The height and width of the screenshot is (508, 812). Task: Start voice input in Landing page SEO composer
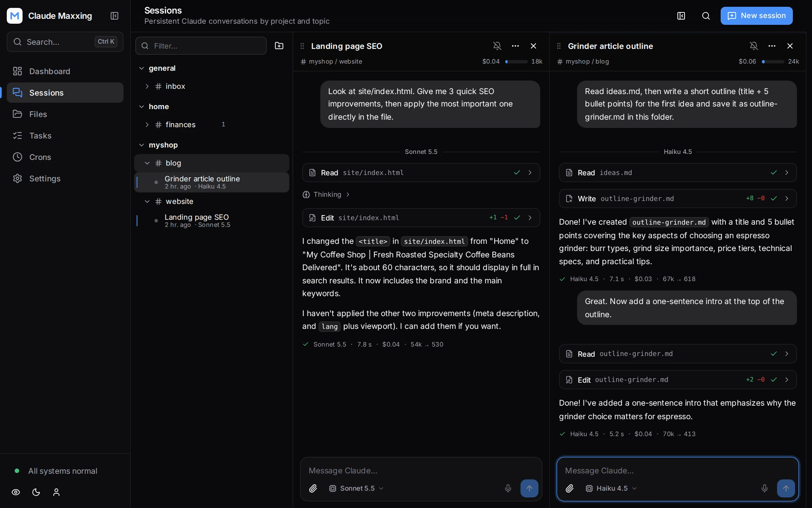tap(508, 488)
